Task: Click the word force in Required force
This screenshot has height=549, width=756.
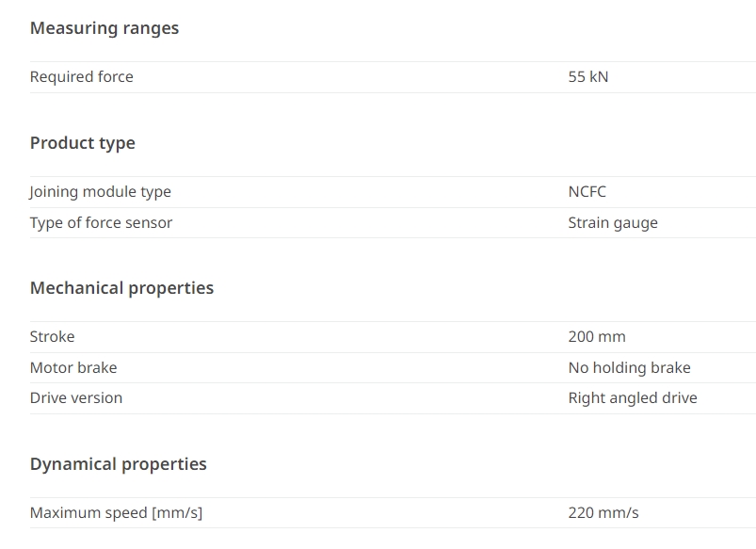Action: click(115, 76)
